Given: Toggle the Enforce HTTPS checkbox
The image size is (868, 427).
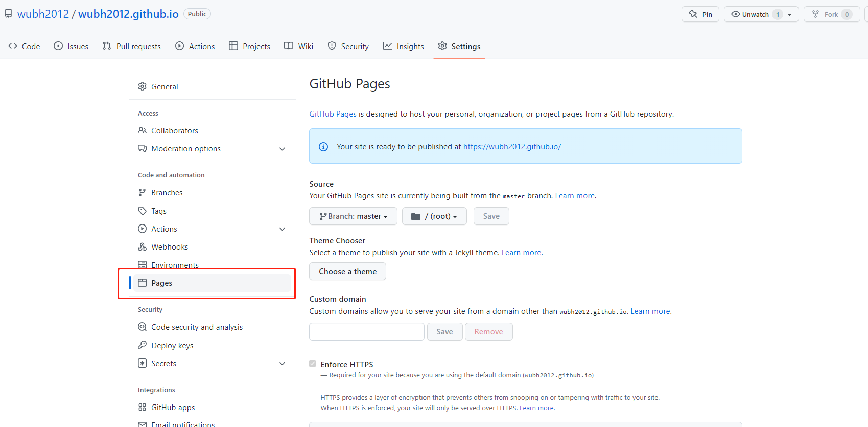Looking at the screenshot, I should [x=313, y=364].
